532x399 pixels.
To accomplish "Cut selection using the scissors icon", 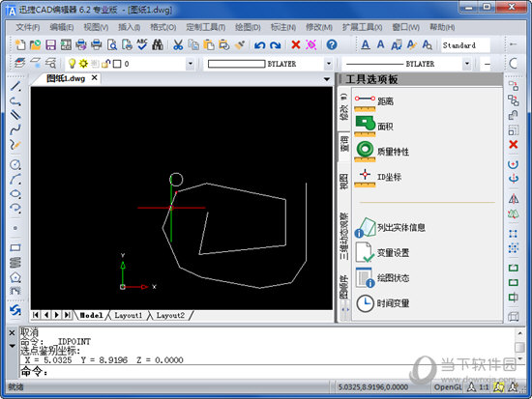I will click(178, 44).
